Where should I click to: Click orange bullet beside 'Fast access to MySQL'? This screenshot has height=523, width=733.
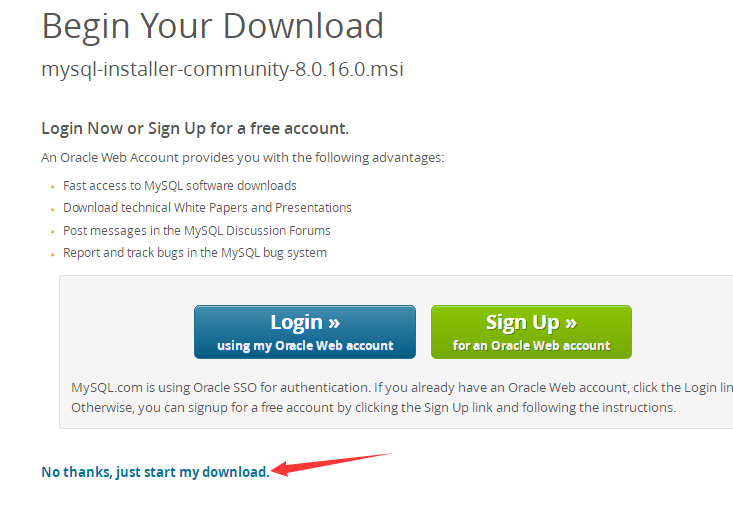pyautogui.click(x=53, y=187)
